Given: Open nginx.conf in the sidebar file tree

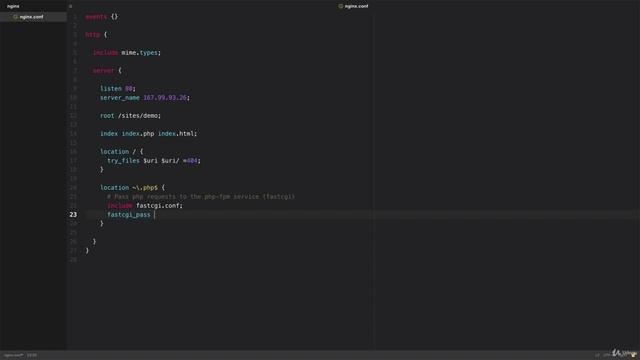Looking at the screenshot, I should click(x=31, y=17).
